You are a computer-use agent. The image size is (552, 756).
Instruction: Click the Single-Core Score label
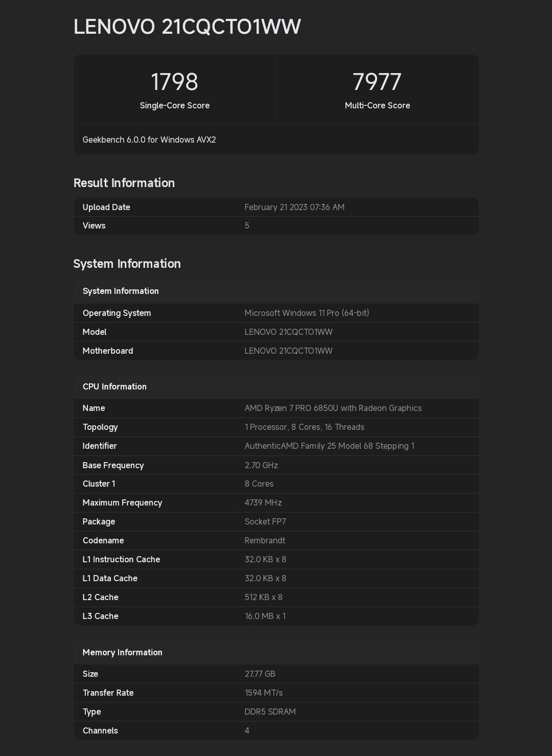coord(175,105)
